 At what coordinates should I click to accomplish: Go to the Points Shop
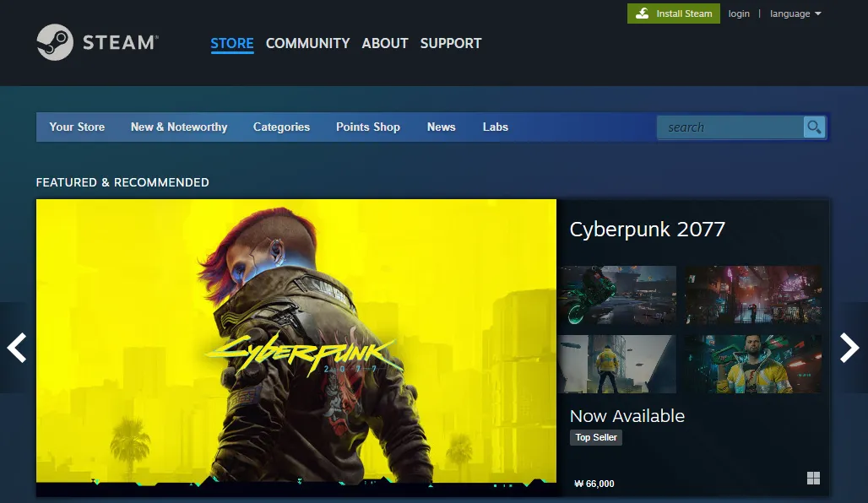pos(367,127)
